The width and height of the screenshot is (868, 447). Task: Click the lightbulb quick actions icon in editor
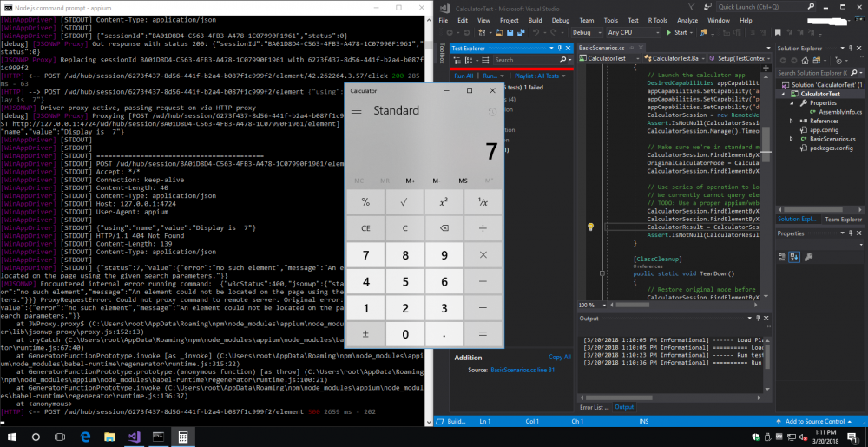tap(590, 227)
